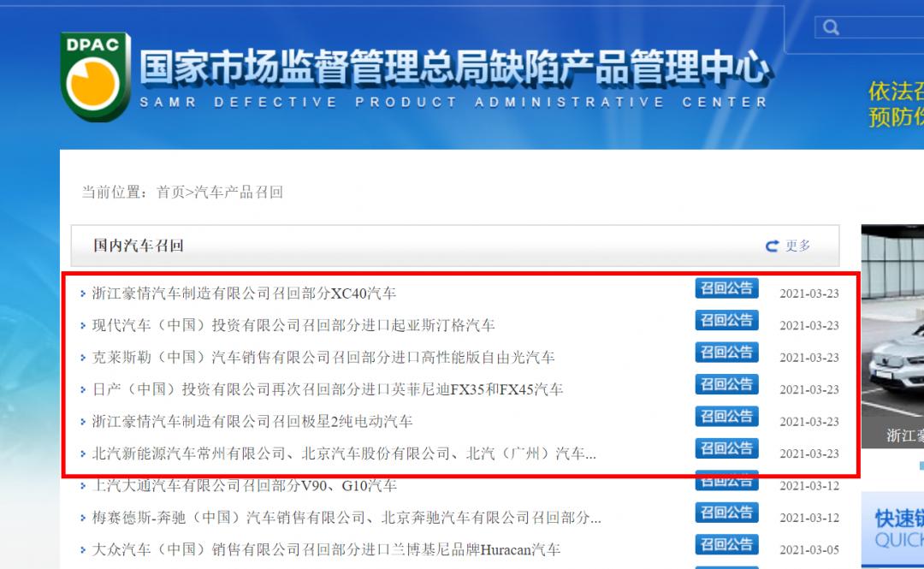
Task: Click 召回公告 button for 极星2 row
Action: point(726,417)
